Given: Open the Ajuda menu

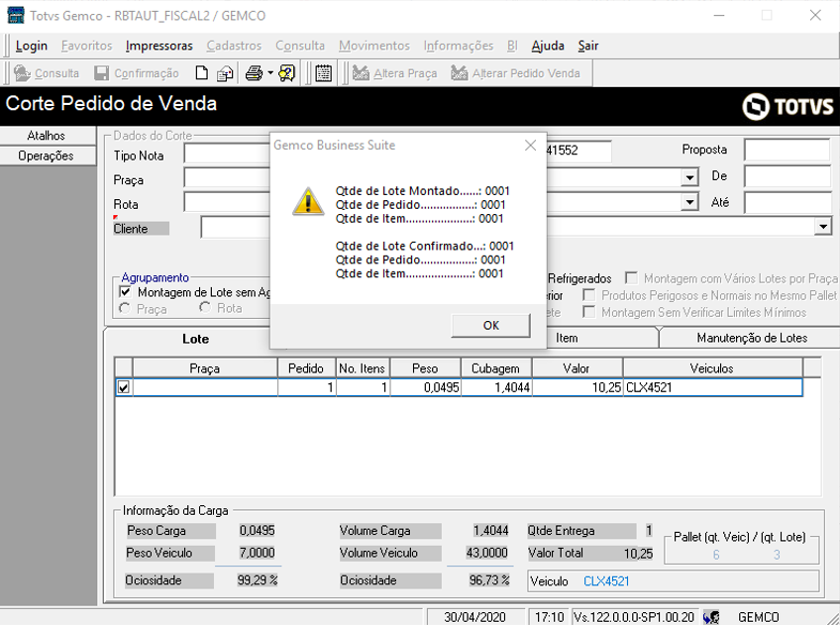Looking at the screenshot, I should (548, 47).
